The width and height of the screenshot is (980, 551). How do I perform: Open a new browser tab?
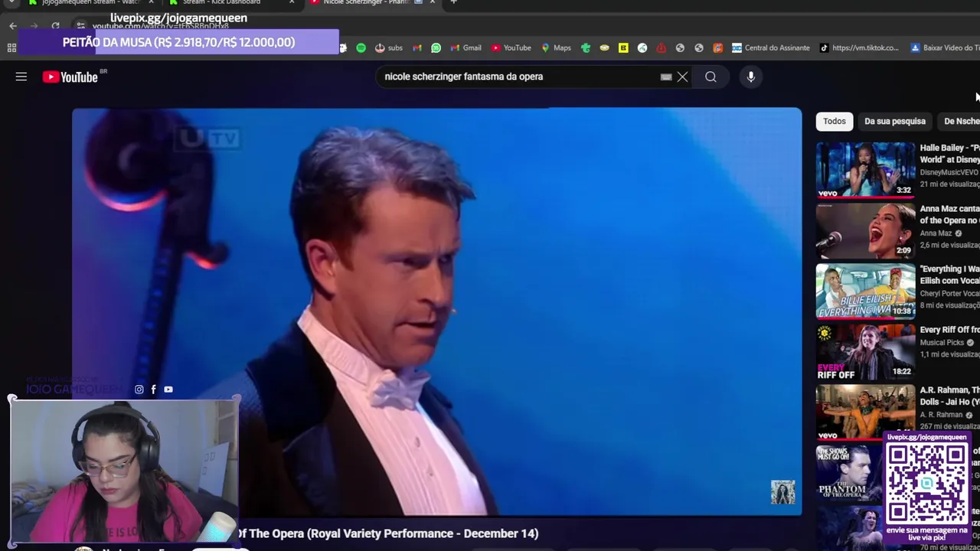[453, 2]
